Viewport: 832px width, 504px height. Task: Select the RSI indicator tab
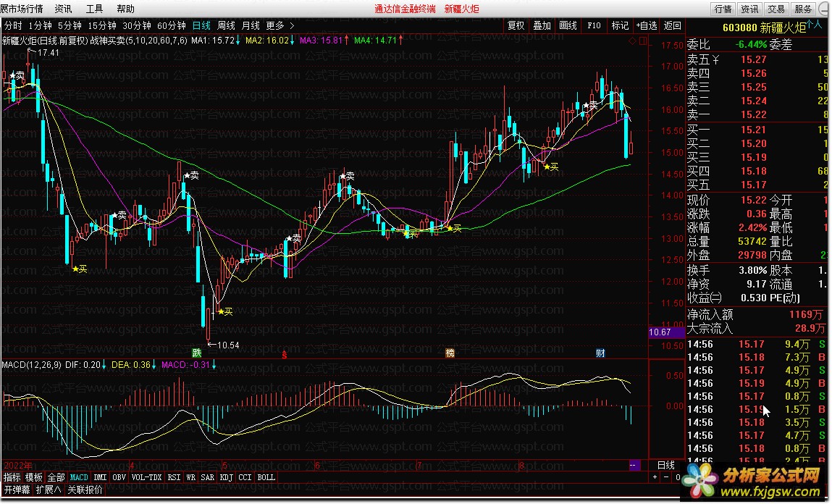(x=174, y=477)
